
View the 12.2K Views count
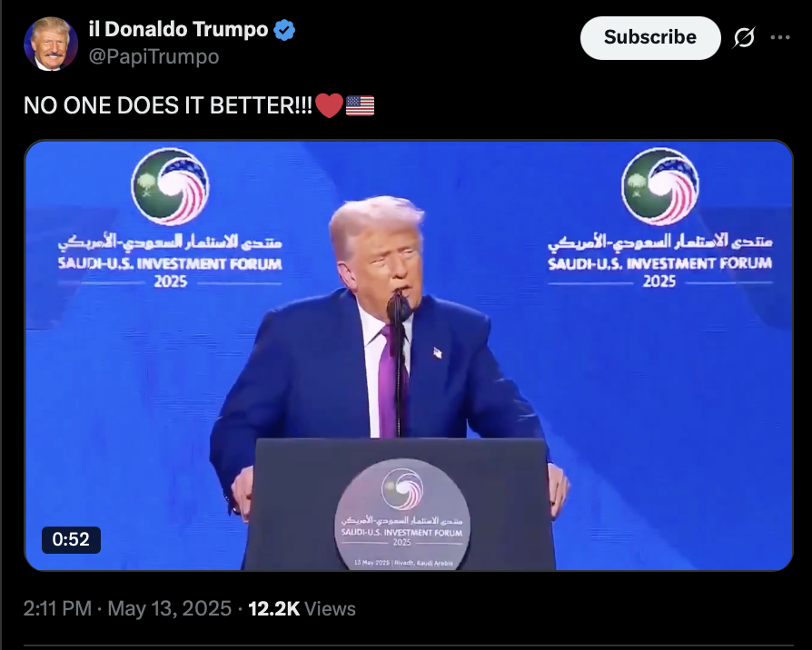tap(302, 608)
